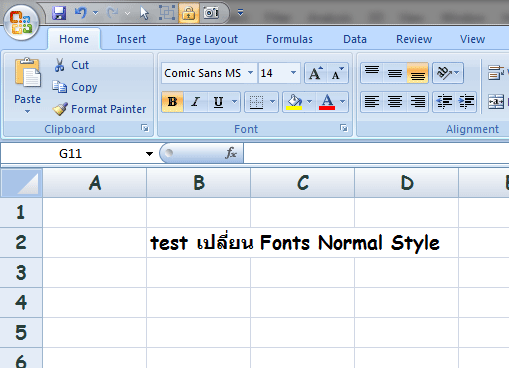Click the Name Box showing G11

coord(71,154)
